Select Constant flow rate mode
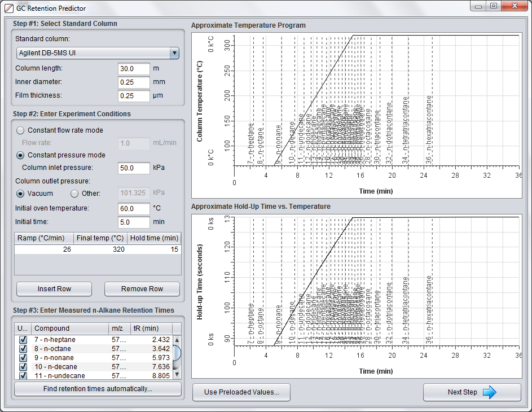 [x=21, y=130]
